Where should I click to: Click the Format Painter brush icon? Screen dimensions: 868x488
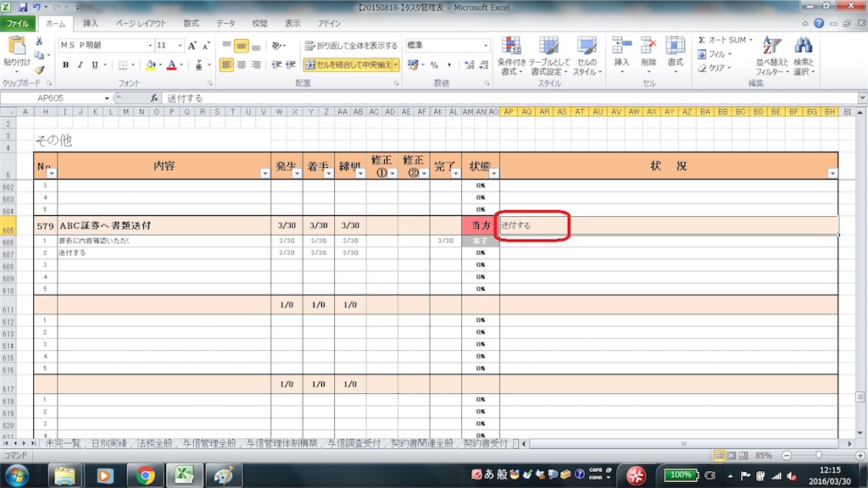(x=39, y=70)
